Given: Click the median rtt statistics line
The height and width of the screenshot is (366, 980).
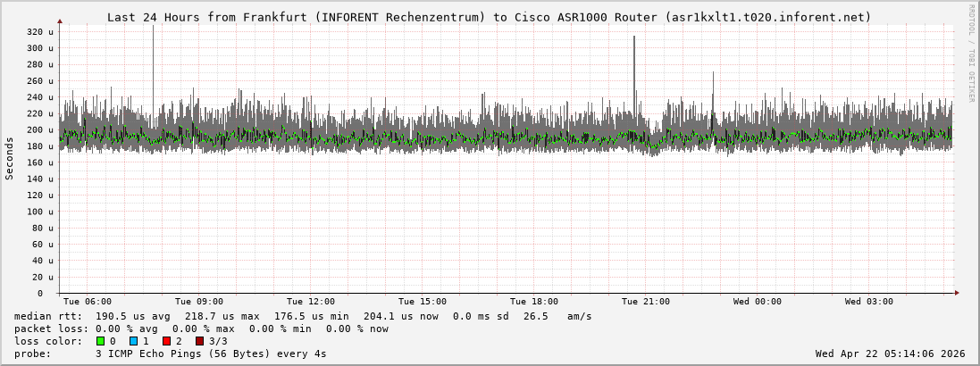Looking at the screenshot, I should point(303,316).
